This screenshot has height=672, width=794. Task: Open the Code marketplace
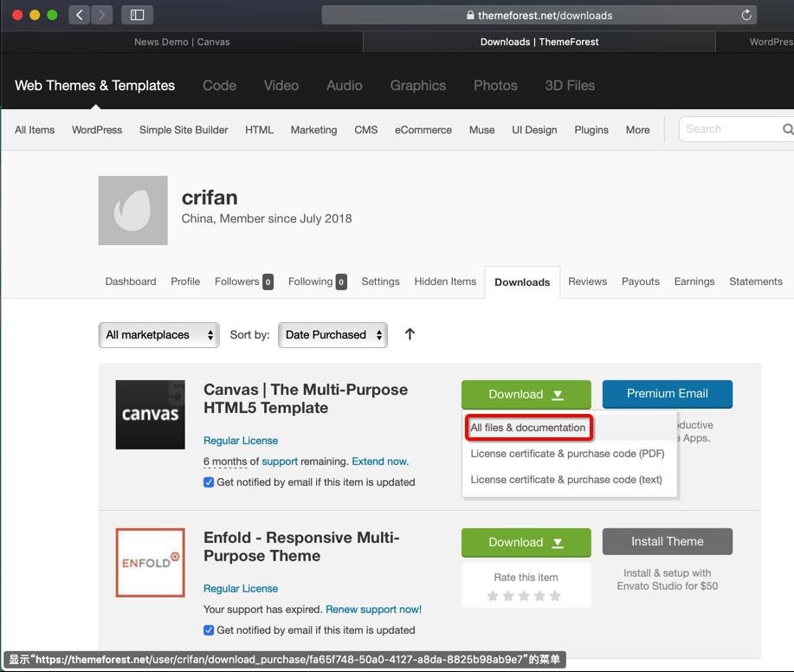[x=219, y=86]
